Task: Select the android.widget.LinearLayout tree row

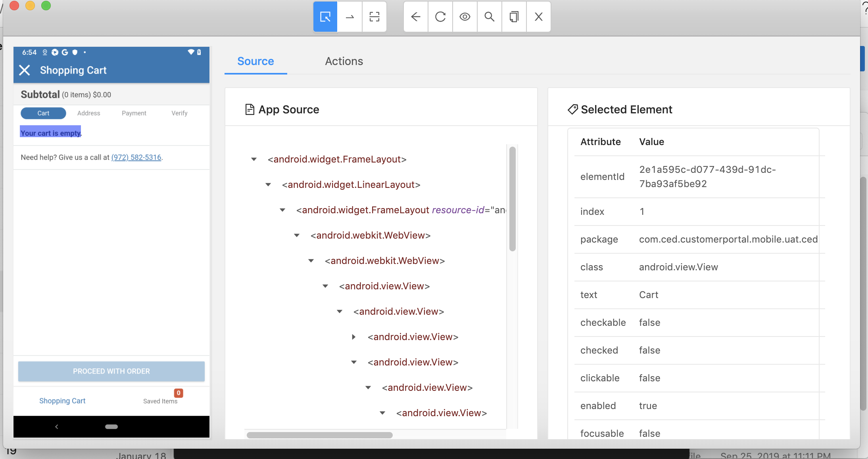Action: click(351, 185)
